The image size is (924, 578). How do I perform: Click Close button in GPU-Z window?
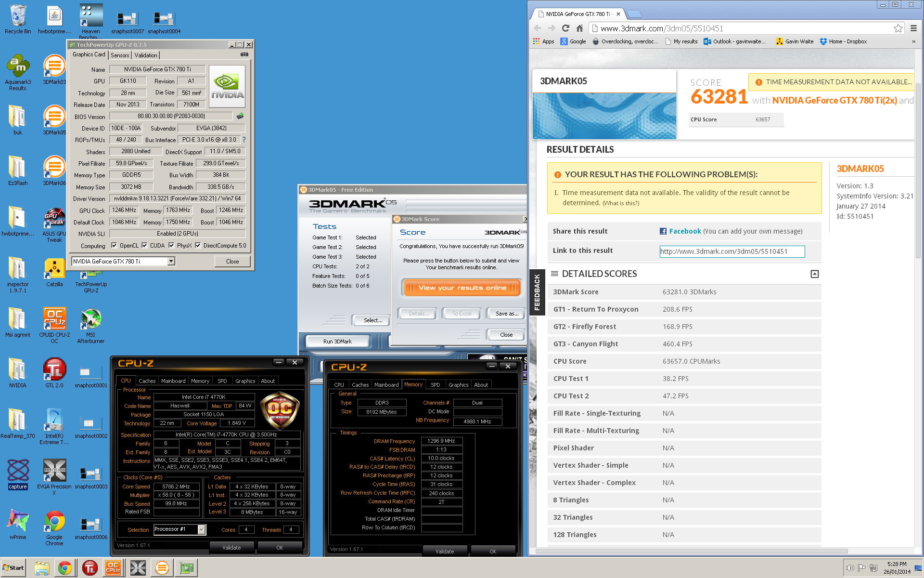click(x=232, y=262)
